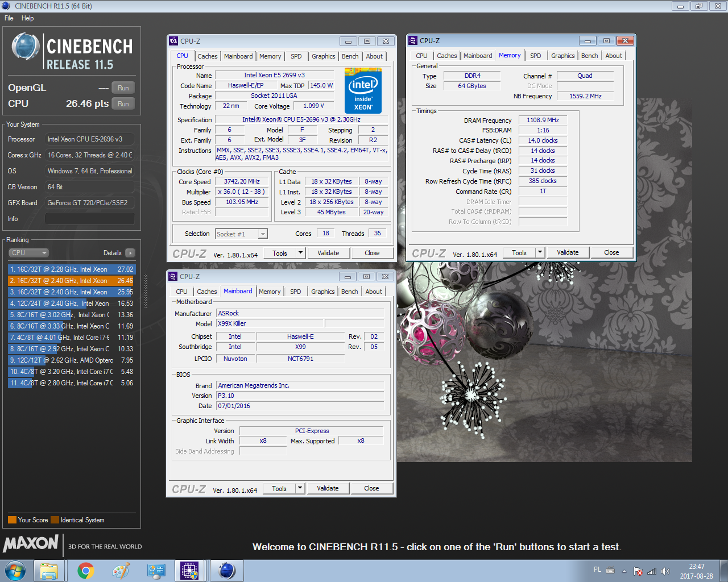Click the DRAM Frequency value 1108.9 MHz
Image resolution: width=728 pixels, height=582 pixels.
click(x=543, y=120)
